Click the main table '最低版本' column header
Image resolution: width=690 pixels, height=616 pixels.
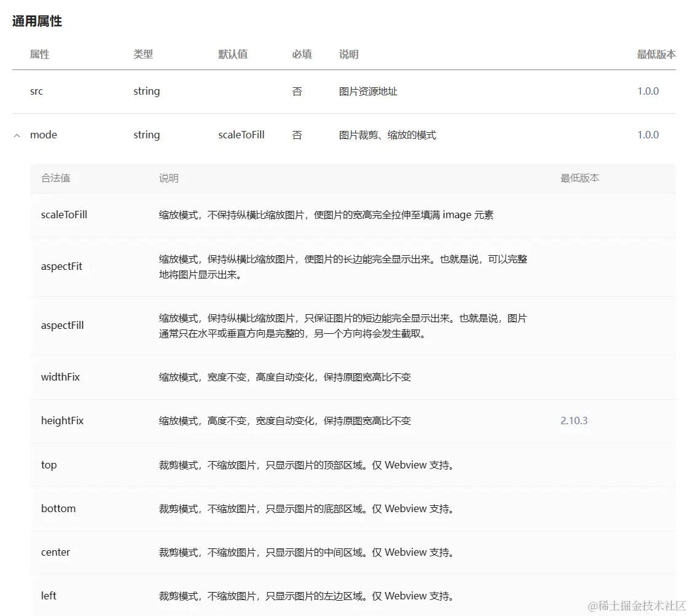(x=656, y=54)
